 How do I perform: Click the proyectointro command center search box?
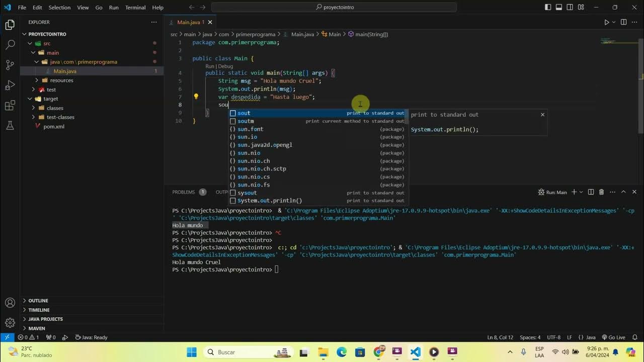coord(334,8)
